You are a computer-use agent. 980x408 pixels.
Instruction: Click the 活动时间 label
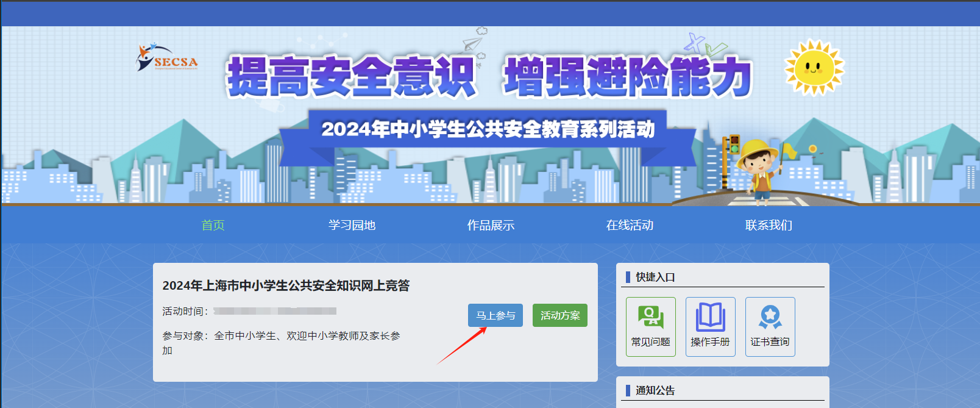coord(186,312)
